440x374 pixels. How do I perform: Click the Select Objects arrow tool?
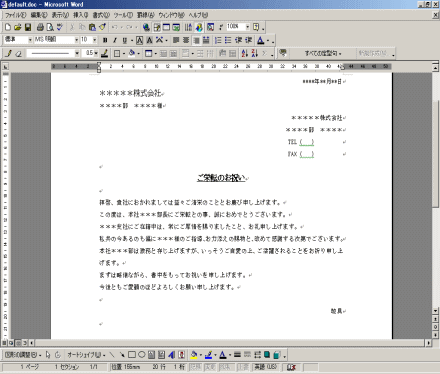(48, 355)
